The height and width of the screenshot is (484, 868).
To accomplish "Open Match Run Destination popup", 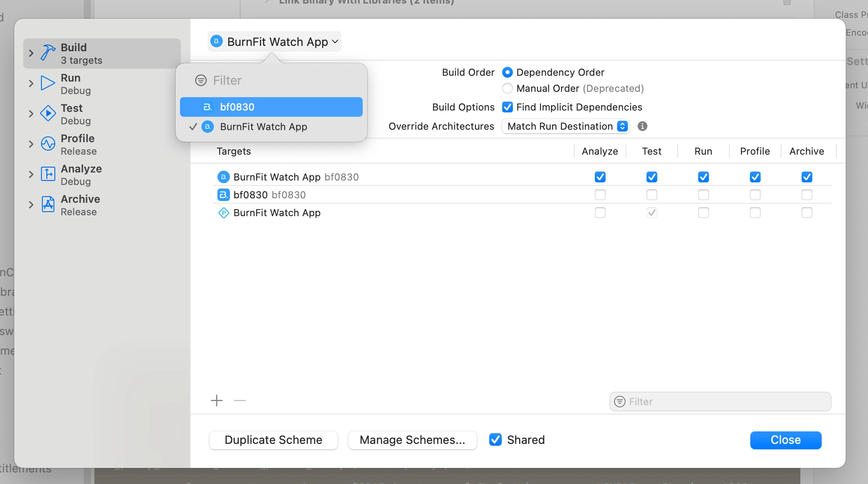I will (565, 126).
